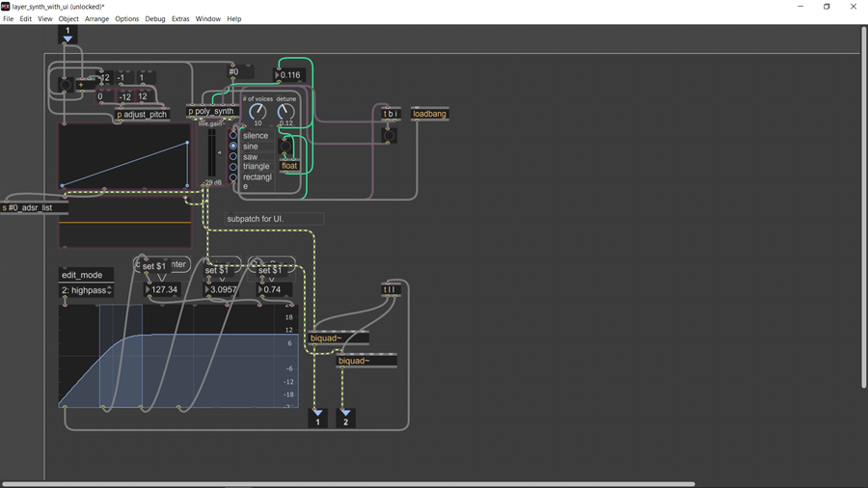Click the orange float object

tap(289, 166)
